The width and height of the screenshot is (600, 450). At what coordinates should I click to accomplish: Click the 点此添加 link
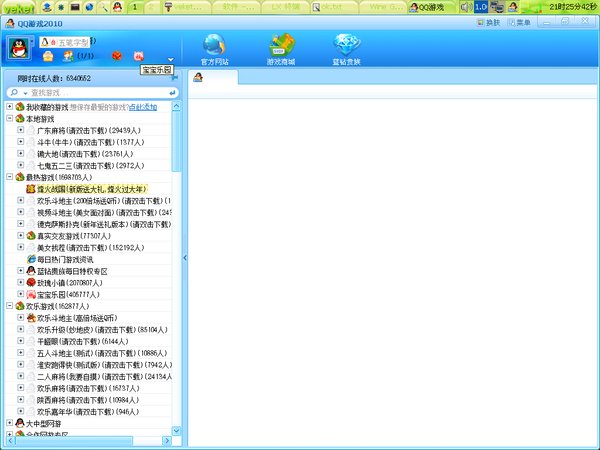coord(144,106)
